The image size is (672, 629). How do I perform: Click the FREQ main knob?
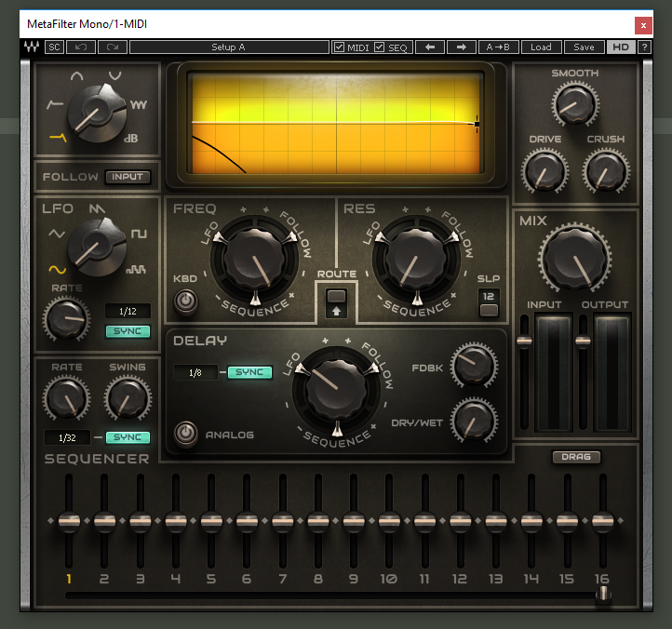(254, 259)
